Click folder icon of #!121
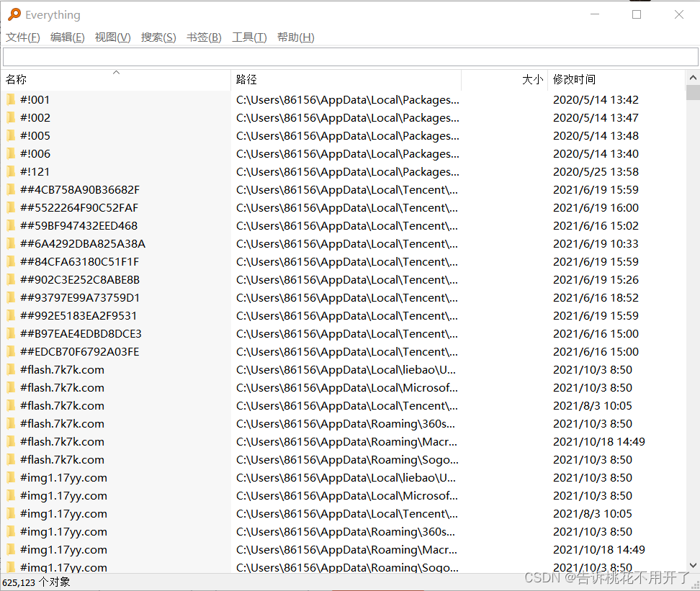Viewport: 700px width, 591px height. (11, 171)
